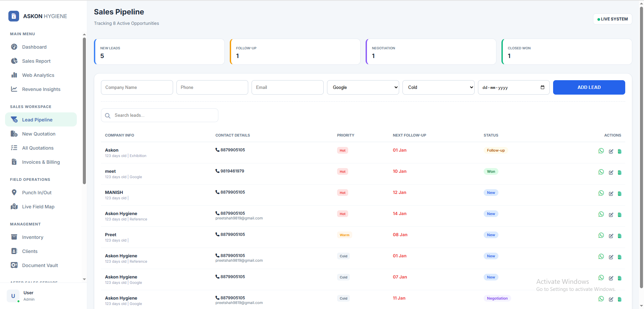Screen dimensions: 644x309
Task: Open WhatsApp chat for MANISH row
Action: tap(601, 193)
